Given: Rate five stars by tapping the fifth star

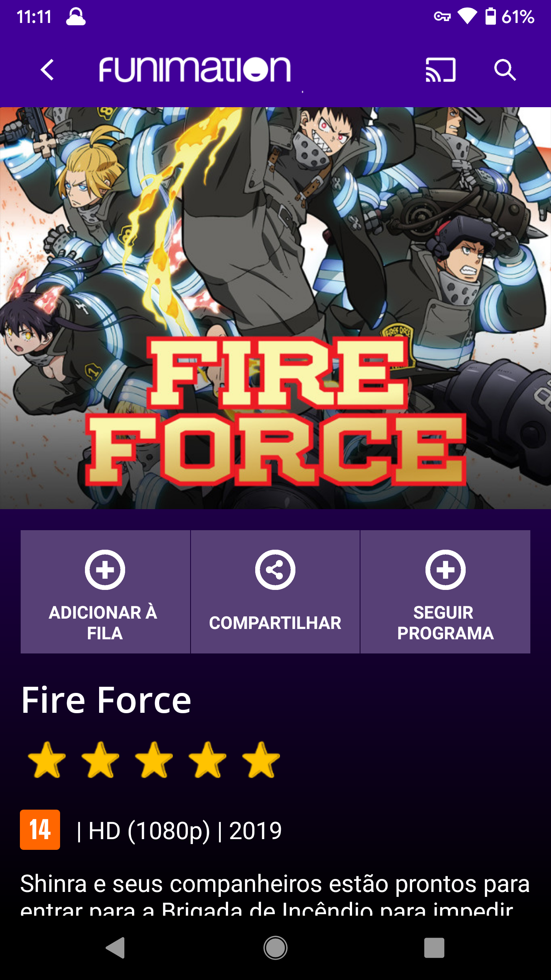Looking at the screenshot, I should (x=261, y=760).
